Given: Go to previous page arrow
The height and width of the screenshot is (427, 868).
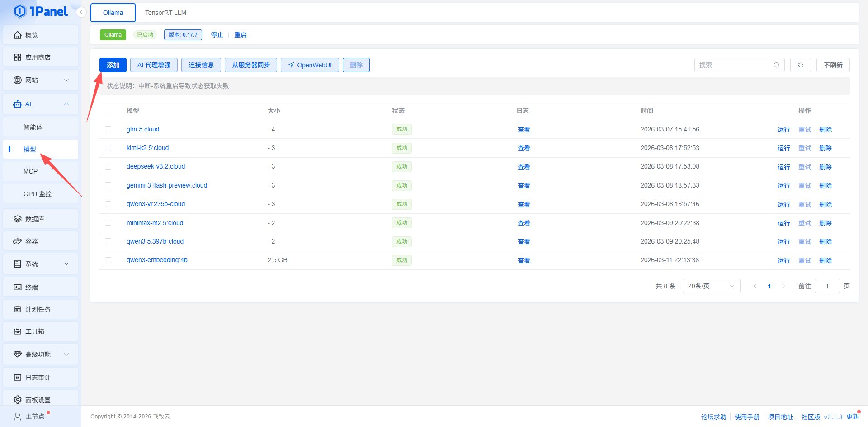Looking at the screenshot, I should [755, 286].
